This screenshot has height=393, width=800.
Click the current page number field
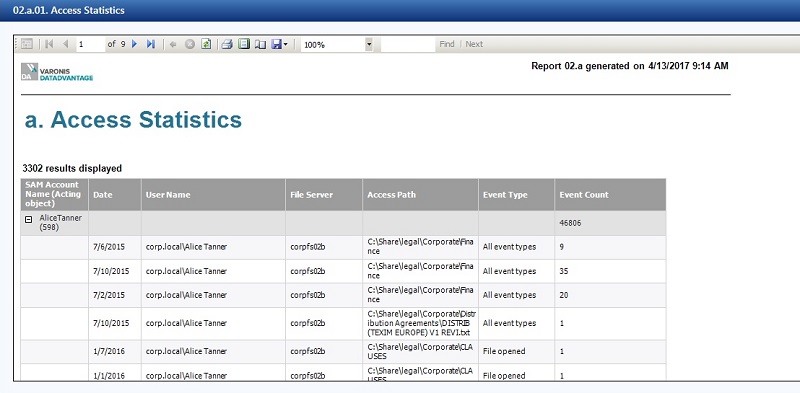point(91,44)
